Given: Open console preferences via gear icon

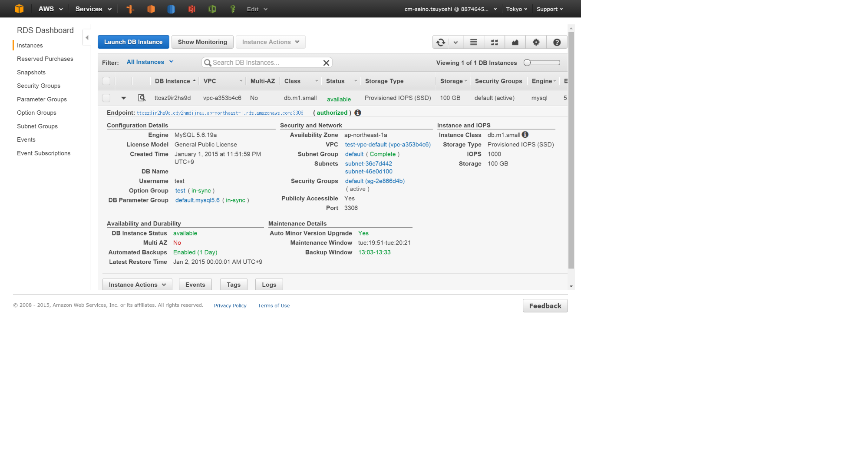Looking at the screenshot, I should point(535,42).
